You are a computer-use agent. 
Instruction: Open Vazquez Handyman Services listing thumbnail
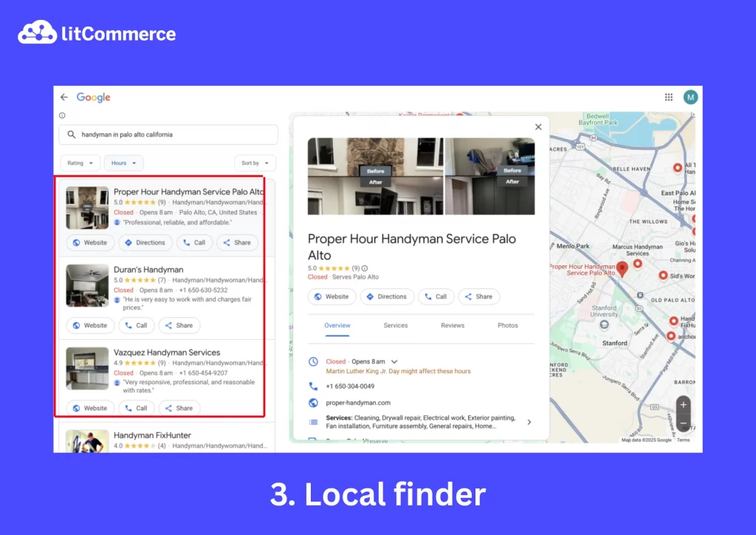click(87, 369)
